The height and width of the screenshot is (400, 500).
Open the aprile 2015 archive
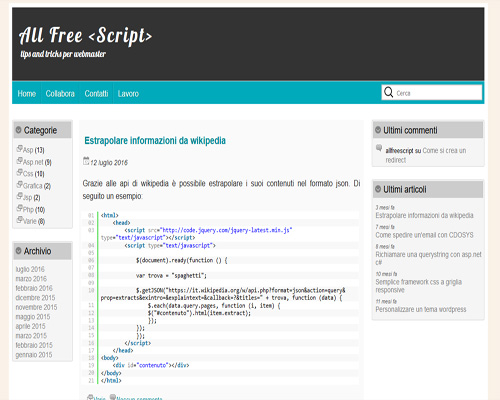30,326
